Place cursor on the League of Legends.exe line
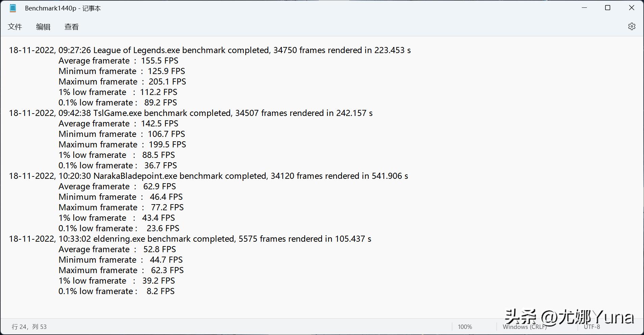Screen dimensions: 644x335 (x=209, y=50)
